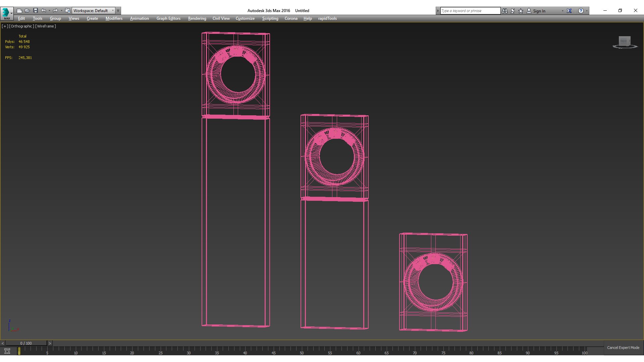The width and height of the screenshot is (644, 362).
Task: Expand the Help icon dropdown arrow
Action: [x=587, y=11]
